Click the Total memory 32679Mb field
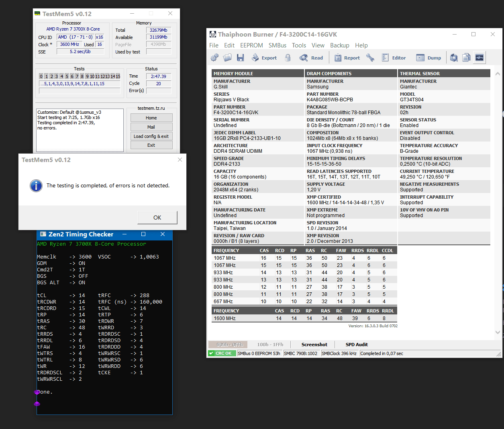The height and width of the screenshot is (429, 504). point(159,30)
